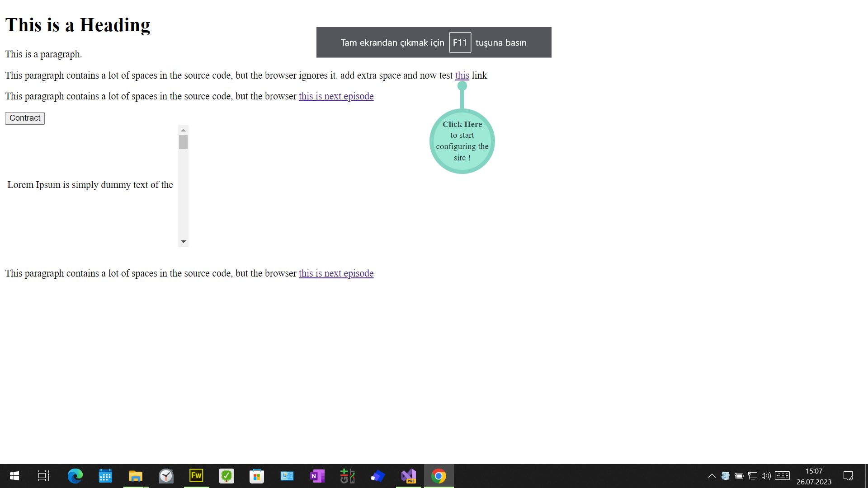The image size is (868, 488).
Task: Open Windows Start menu
Action: (x=14, y=476)
